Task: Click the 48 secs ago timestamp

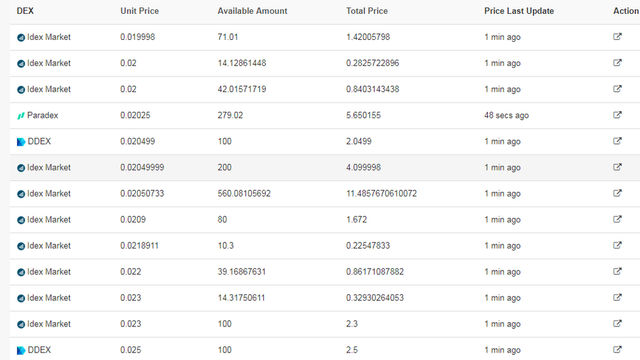Action: (507, 115)
